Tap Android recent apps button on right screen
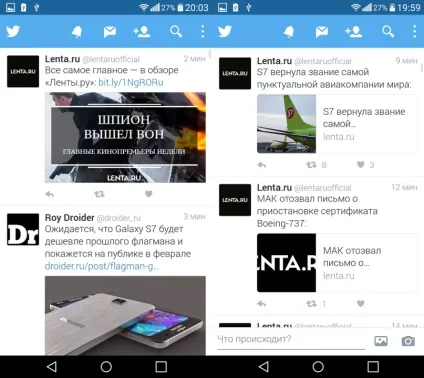Image resolution: width=424 pixels, height=378 pixels. point(373,367)
